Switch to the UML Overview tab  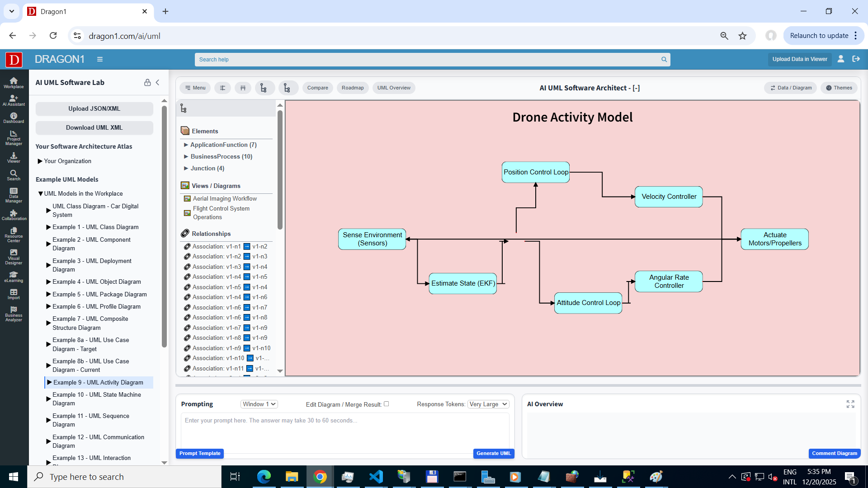pos(394,88)
